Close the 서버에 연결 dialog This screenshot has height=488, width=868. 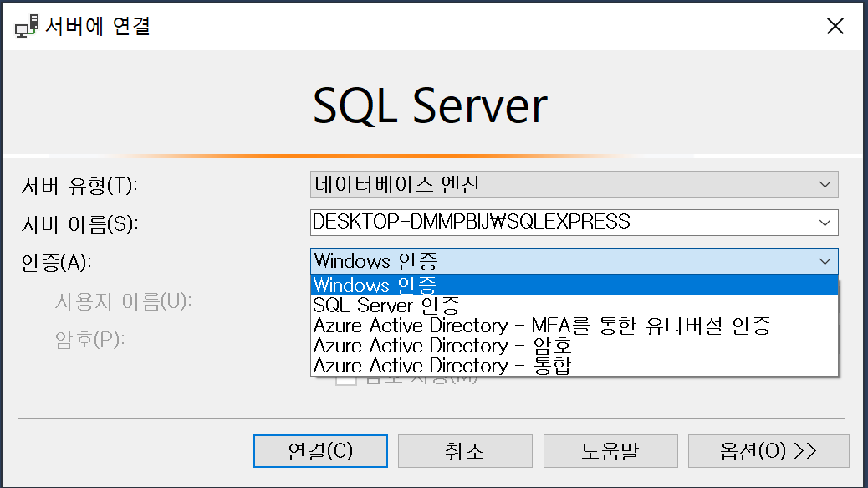point(835,26)
